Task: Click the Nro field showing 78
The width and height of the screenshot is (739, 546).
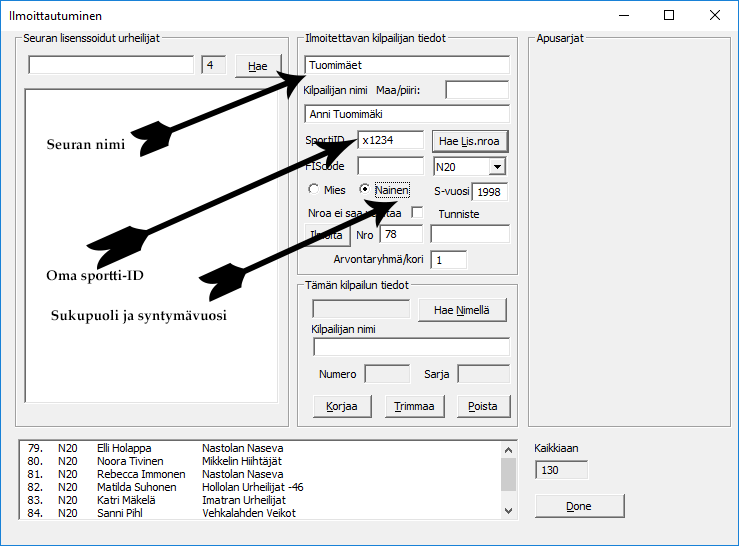Action: coord(400,234)
